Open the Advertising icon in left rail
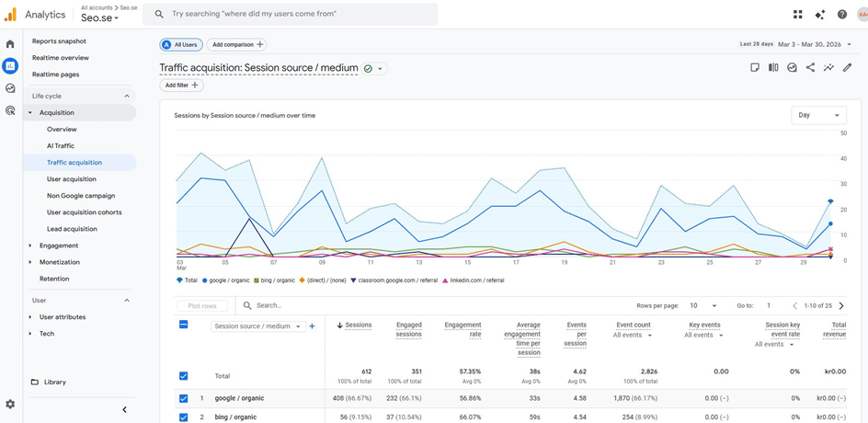The image size is (868, 423). click(x=10, y=110)
